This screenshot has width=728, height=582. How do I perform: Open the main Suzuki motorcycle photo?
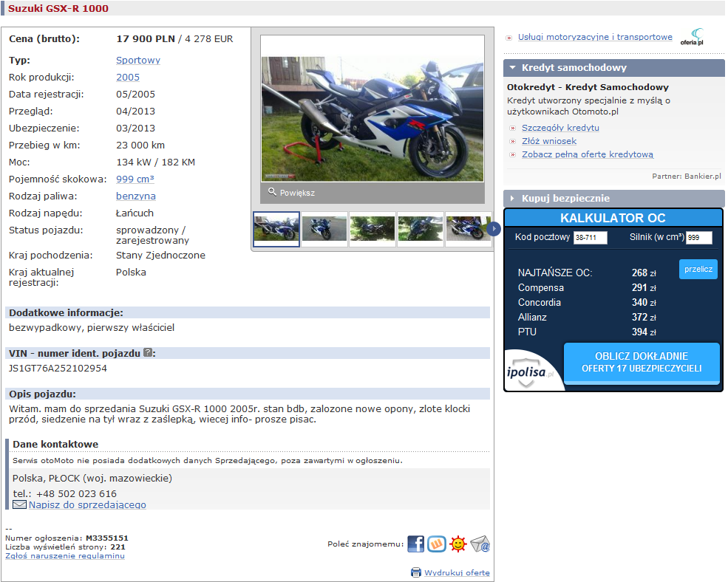click(x=372, y=118)
